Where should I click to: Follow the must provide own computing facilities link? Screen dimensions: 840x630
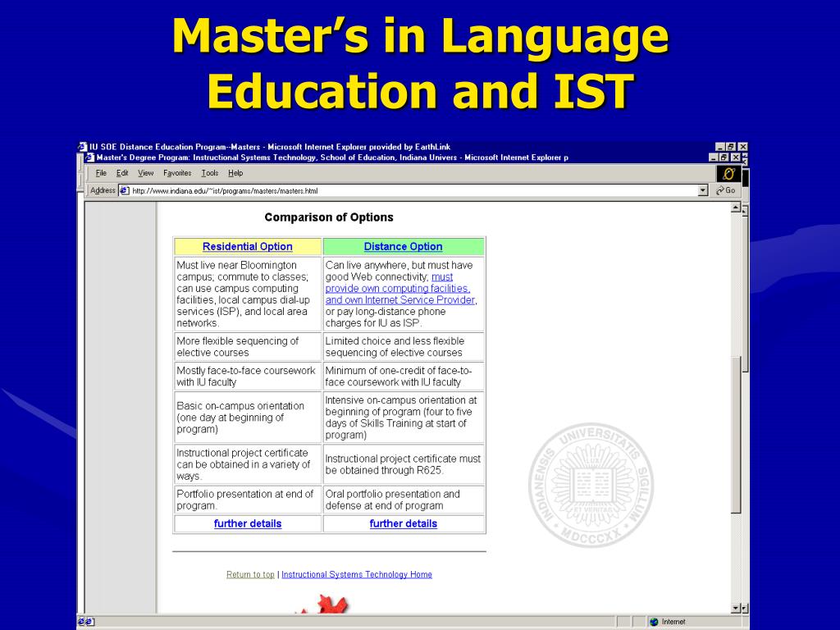tap(400, 288)
